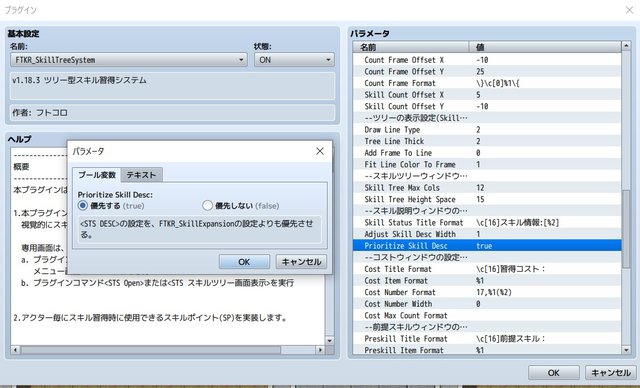Click the help panel scroll-left arrow
Screen dimensions: 640x388
click(x=16, y=350)
